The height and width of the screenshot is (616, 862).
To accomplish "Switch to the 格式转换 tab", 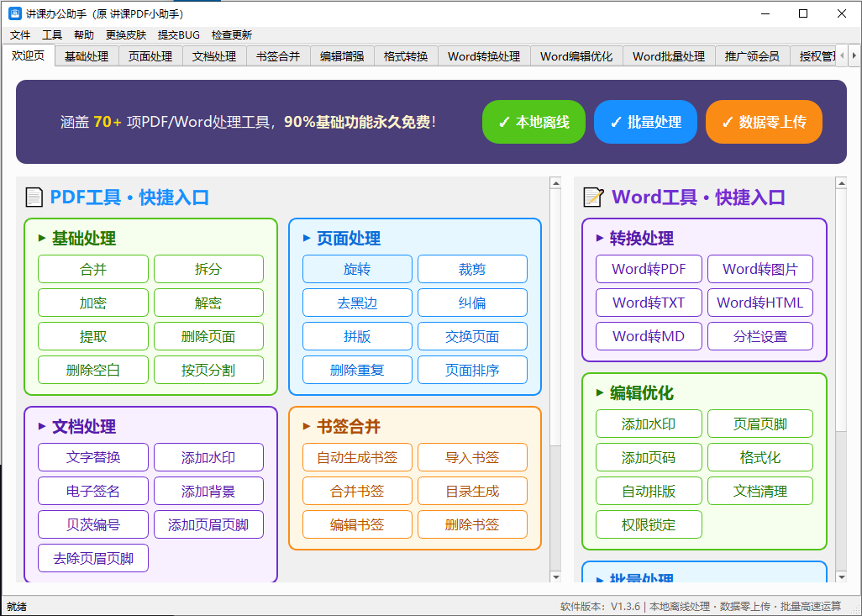I will 406,56.
